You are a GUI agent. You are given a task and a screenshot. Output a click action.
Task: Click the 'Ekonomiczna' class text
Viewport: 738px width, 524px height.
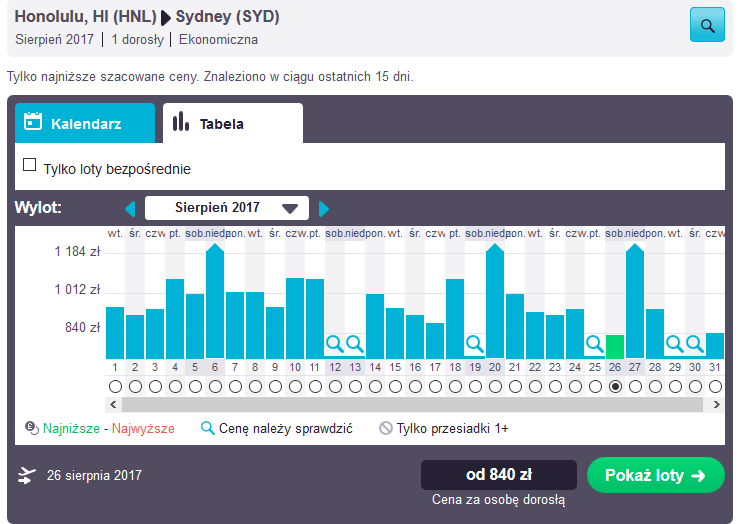click(x=218, y=40)
